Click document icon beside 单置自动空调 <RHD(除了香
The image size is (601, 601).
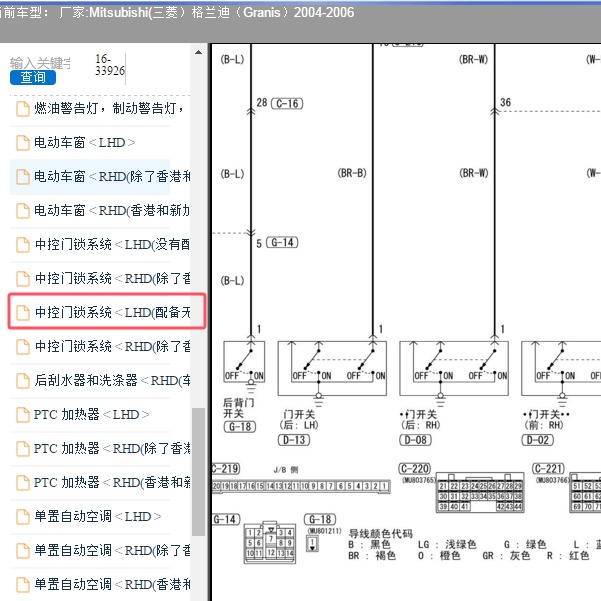click(23, 550)
